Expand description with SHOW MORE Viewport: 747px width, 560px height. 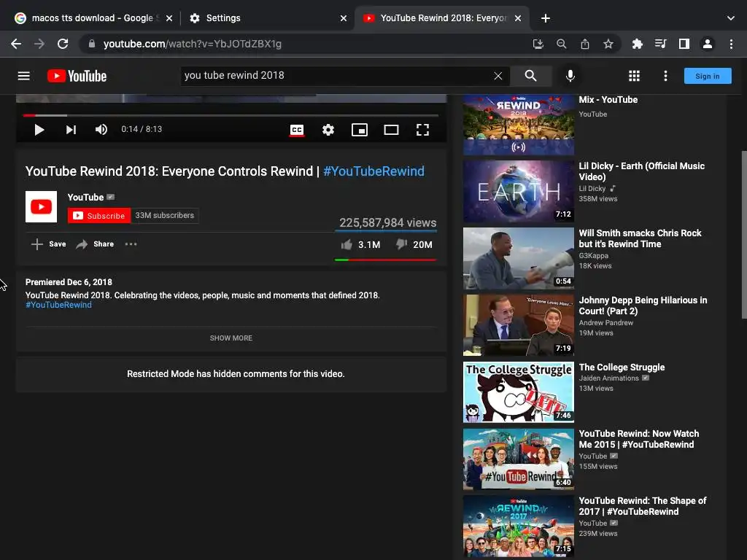[x=231, y=338]
